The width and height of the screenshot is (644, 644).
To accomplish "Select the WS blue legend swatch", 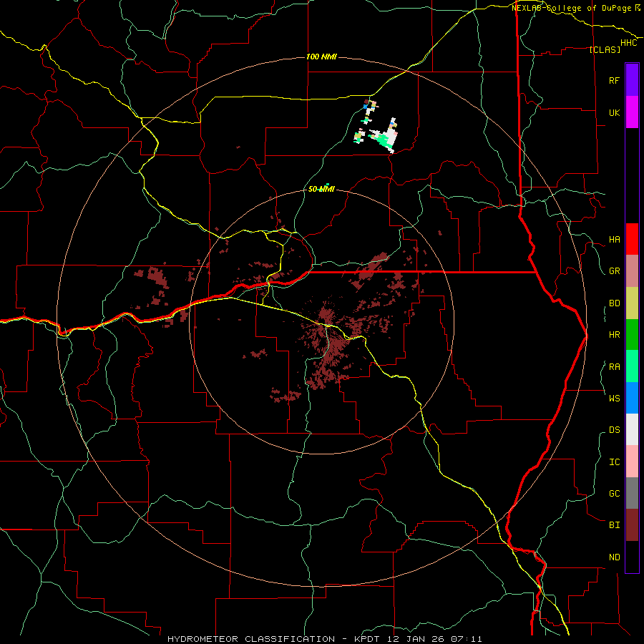I will pos(632,398).
